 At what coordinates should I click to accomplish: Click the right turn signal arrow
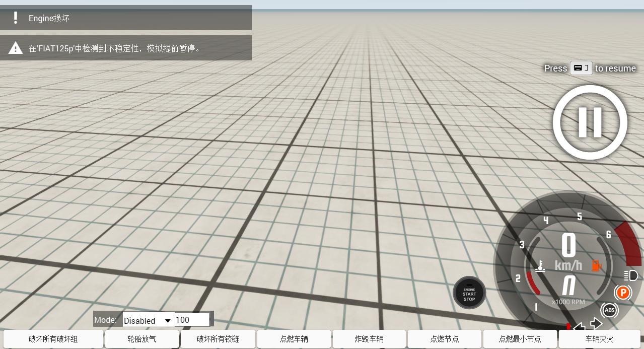pos(596,323)
